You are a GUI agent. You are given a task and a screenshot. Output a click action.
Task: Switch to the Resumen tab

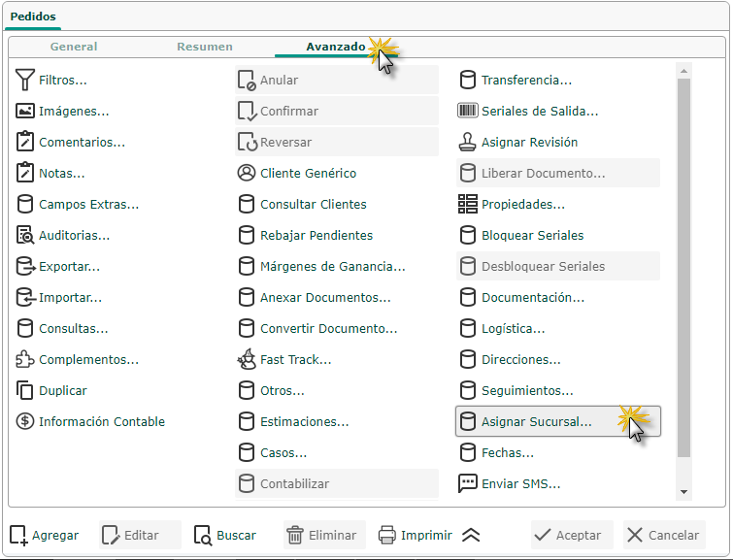click(205, 47)
